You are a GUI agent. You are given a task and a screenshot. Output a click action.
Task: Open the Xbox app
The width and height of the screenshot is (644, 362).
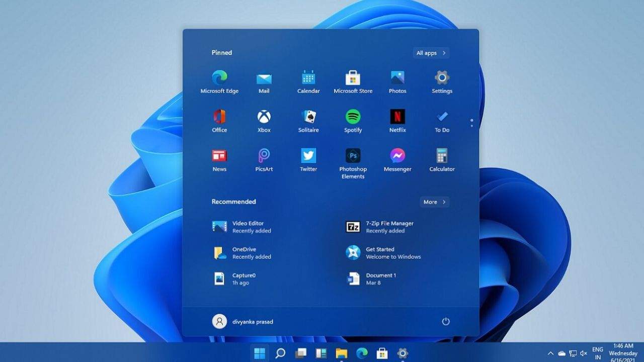click(x=264, y=121)
